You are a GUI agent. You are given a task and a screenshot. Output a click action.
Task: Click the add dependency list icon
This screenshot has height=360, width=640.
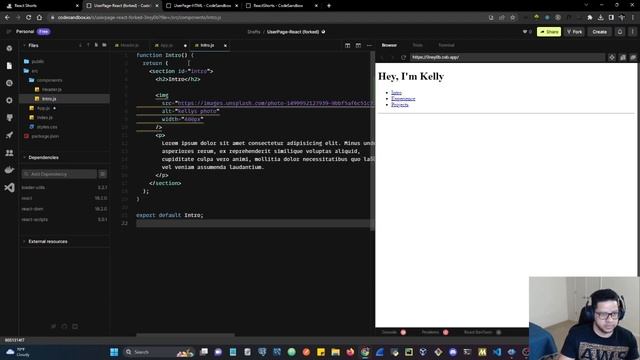(x=102, y=174)
